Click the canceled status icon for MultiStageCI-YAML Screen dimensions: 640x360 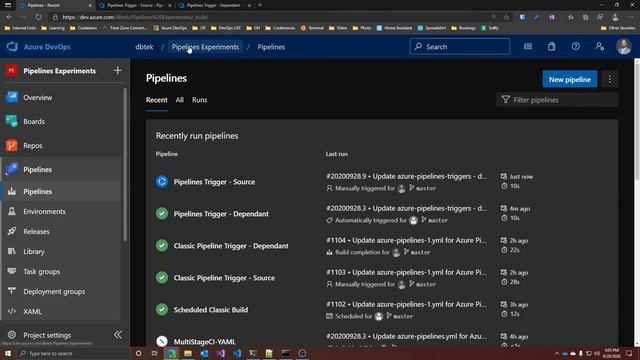(162, 341)
